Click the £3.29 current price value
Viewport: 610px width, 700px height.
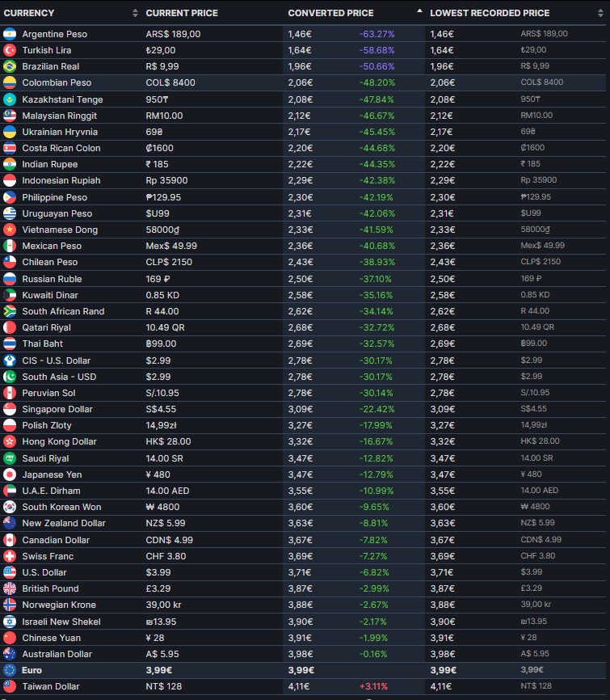158,588
